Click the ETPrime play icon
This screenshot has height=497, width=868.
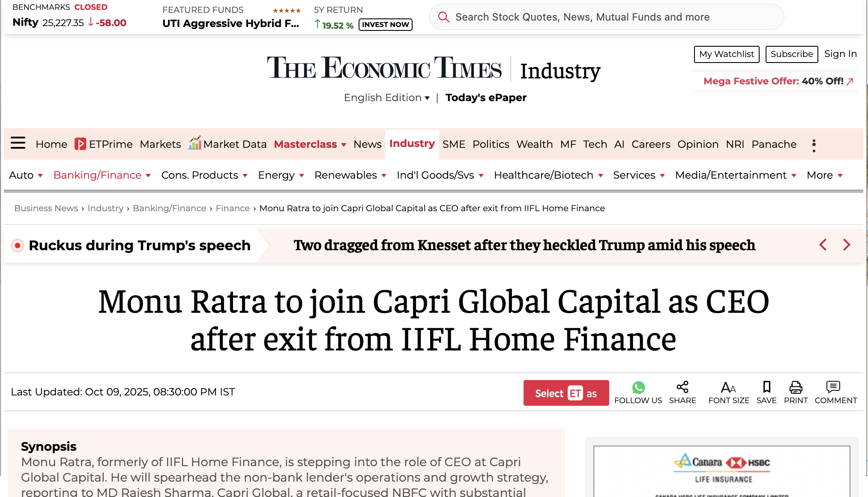(80, 144)
